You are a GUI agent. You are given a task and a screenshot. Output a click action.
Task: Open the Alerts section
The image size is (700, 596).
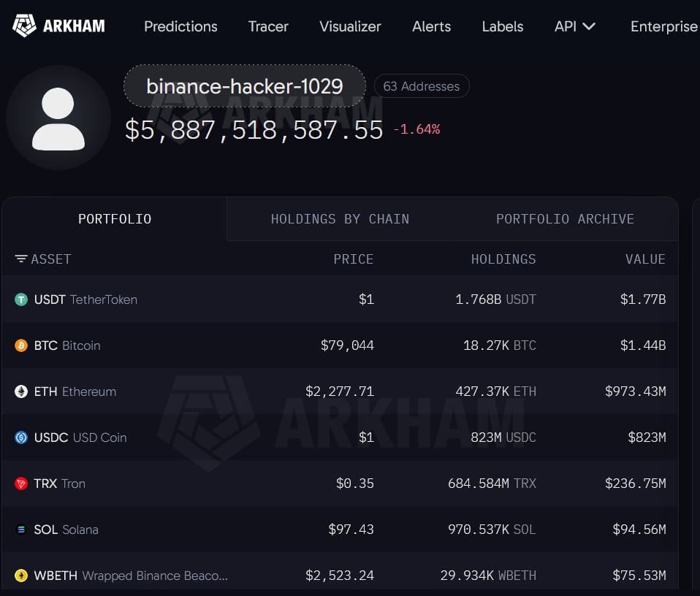[x=431, y=26]
